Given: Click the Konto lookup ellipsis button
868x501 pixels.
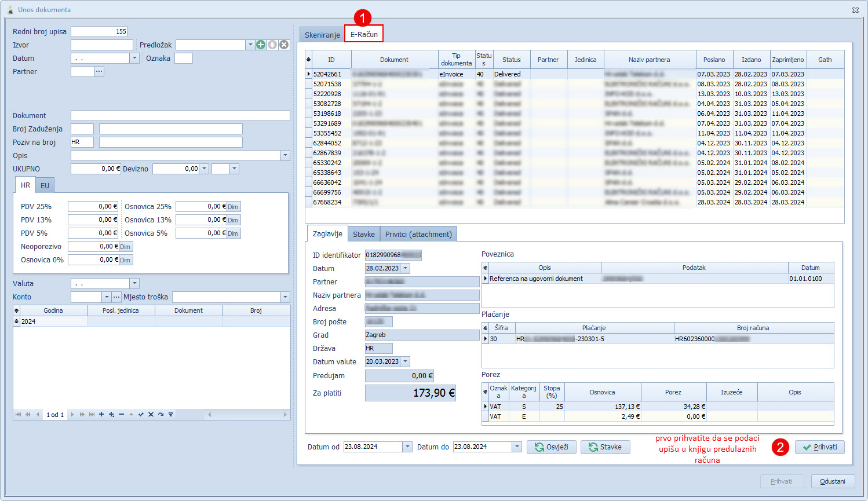Looking at the screenshot, I should click(116, 297).
